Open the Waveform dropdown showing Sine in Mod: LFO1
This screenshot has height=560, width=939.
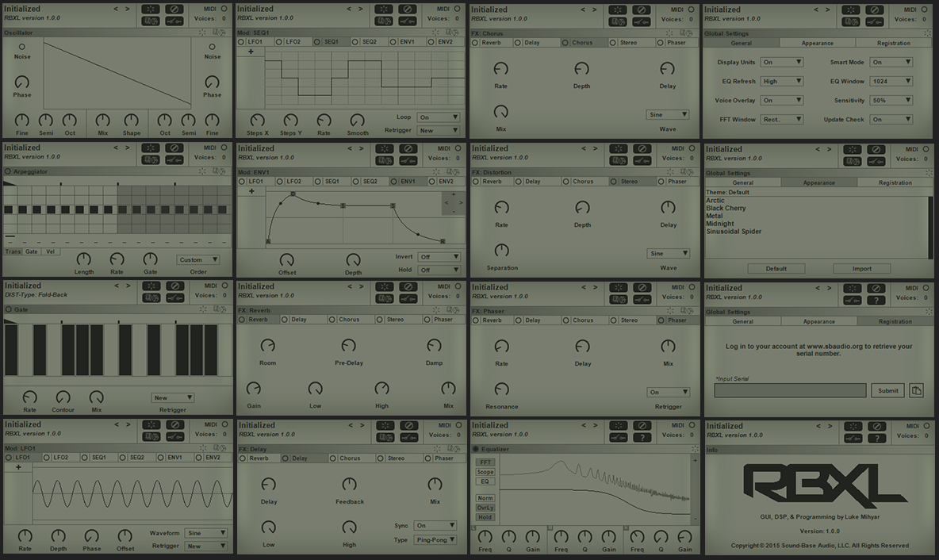click(206, 533)
